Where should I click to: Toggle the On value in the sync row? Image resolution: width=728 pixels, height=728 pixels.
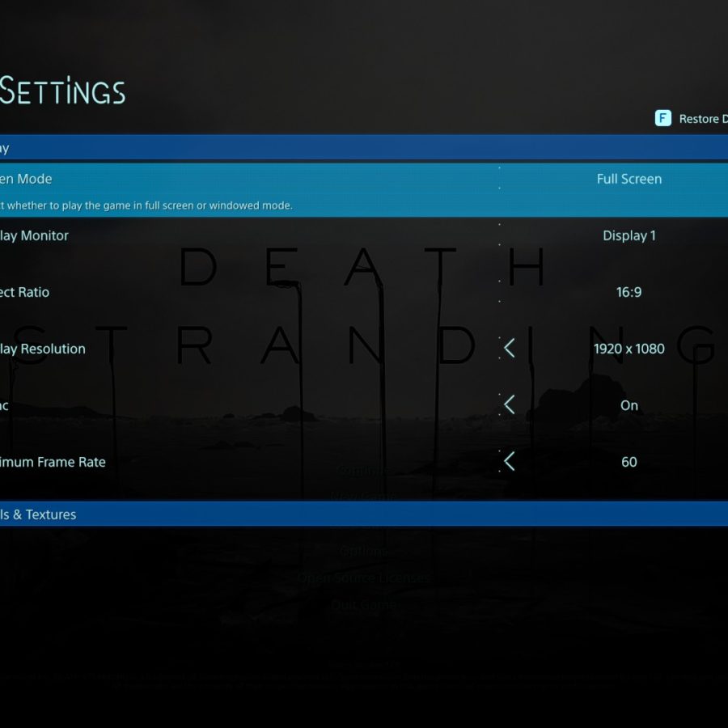629,405
